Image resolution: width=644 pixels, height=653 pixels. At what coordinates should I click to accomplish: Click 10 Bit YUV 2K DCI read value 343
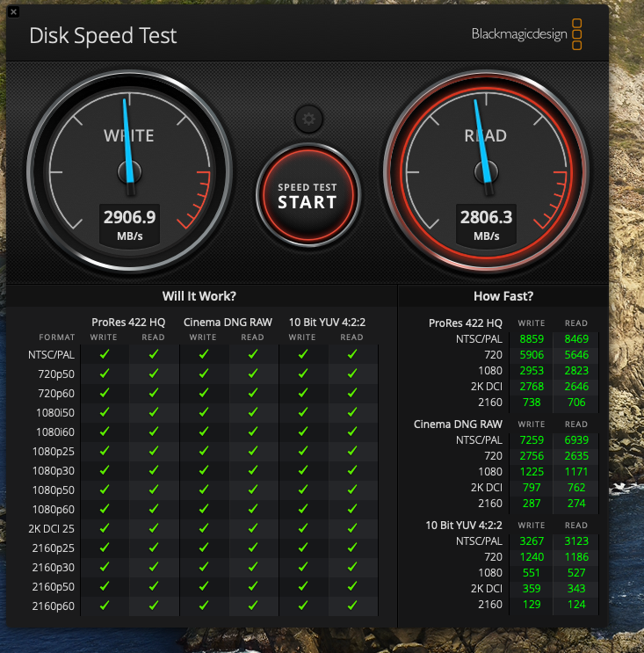coord(576,589)
